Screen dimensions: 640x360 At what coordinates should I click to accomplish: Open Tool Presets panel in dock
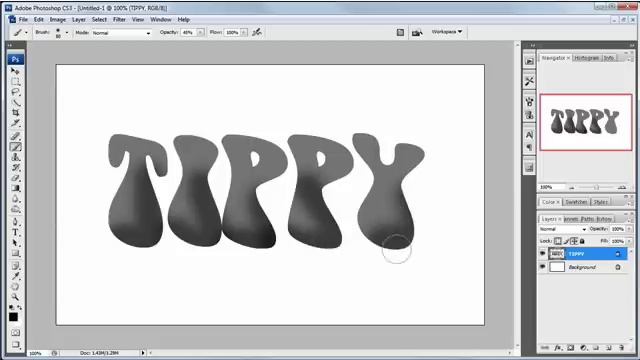[529, 81]
